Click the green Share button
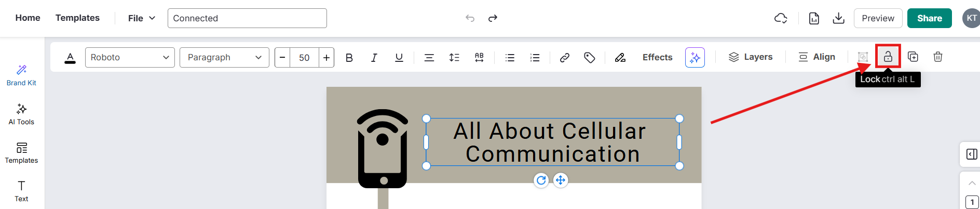 pos(929,18)
